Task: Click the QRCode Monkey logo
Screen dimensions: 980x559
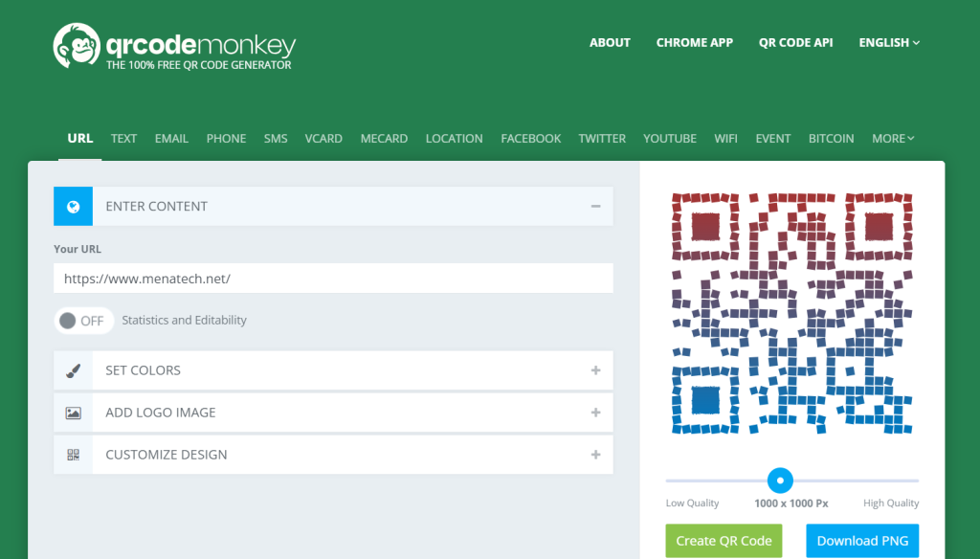Action: pos(174,46)
